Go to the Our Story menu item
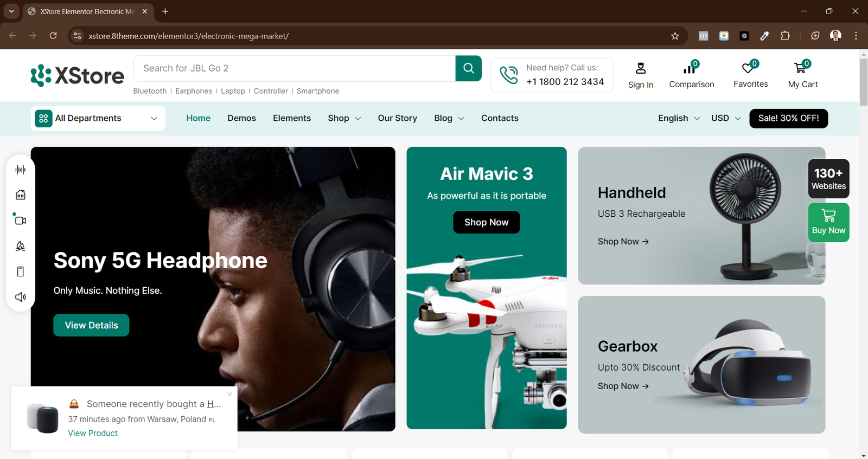Viewport: 868px width, 459px height. click(x=397, y=118)
